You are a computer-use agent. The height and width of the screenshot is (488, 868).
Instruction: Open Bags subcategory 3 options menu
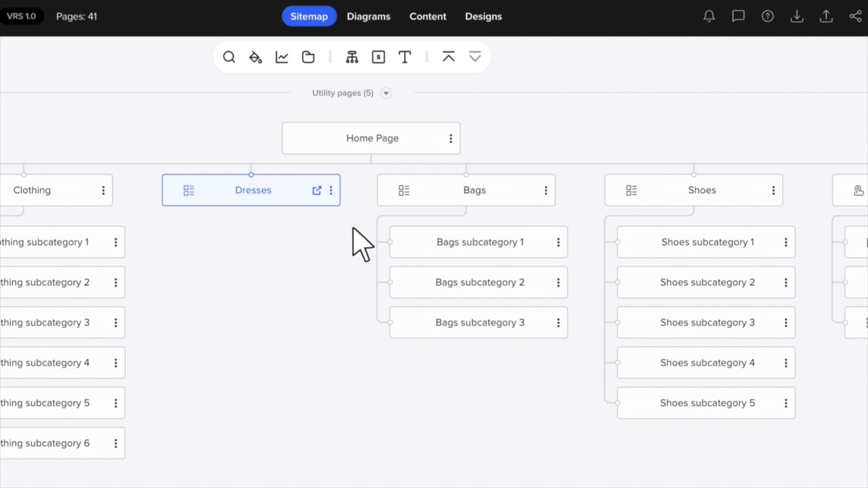point(558,323)
